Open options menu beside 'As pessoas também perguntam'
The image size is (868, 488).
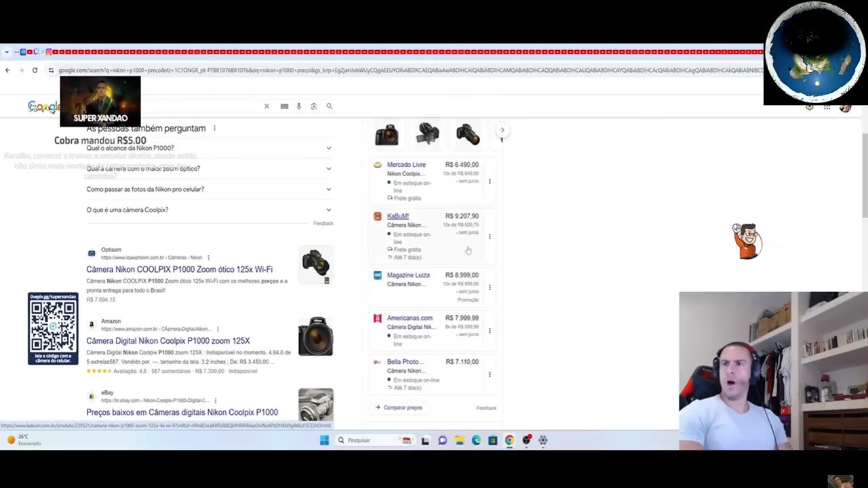click(214, 128)
